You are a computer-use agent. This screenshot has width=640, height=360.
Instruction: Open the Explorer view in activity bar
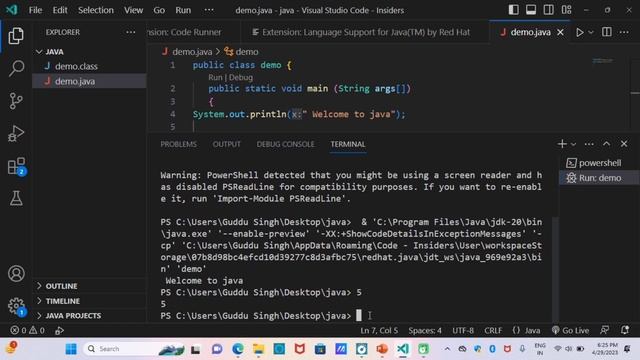16,36
